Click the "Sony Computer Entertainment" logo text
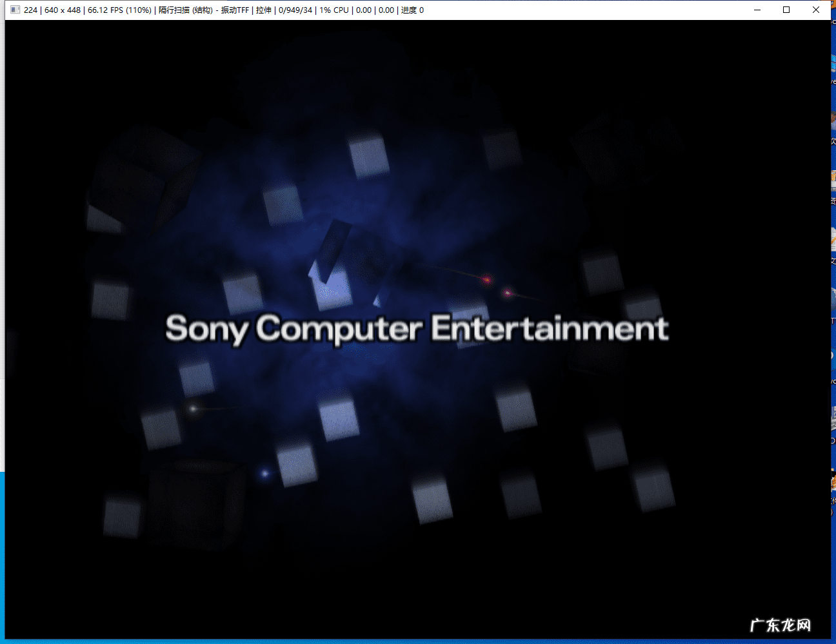The height and width of the screenshot is (644, 836). click(x=417, y=329)
